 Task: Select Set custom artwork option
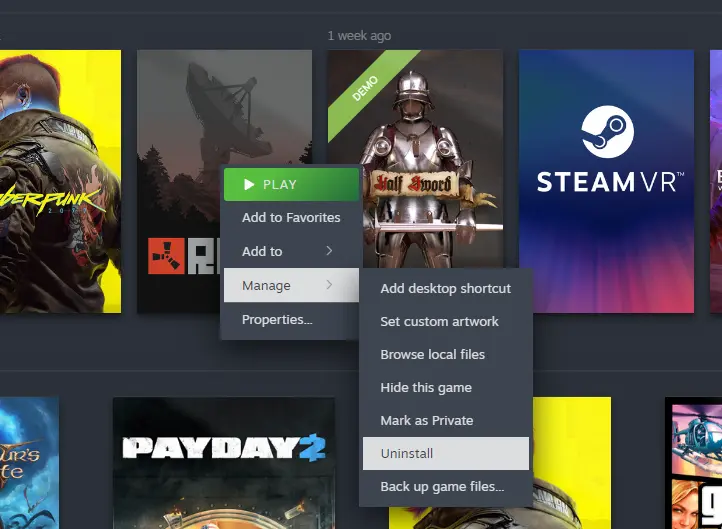tap(439, 321)
